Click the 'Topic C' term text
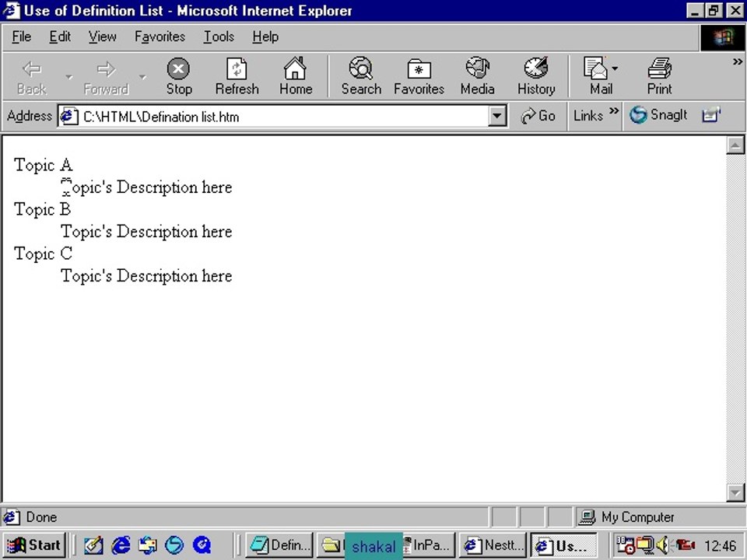This screenshot has width=747, height=560. 44,254
